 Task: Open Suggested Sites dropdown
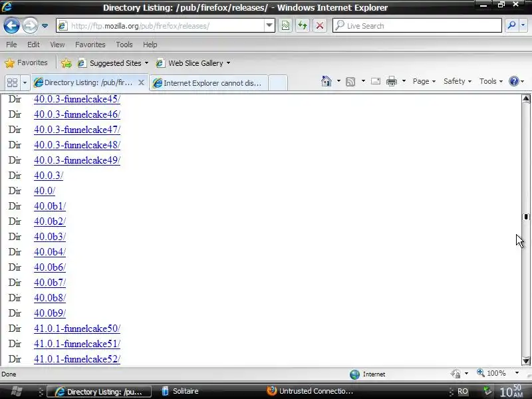click(113, 63)
